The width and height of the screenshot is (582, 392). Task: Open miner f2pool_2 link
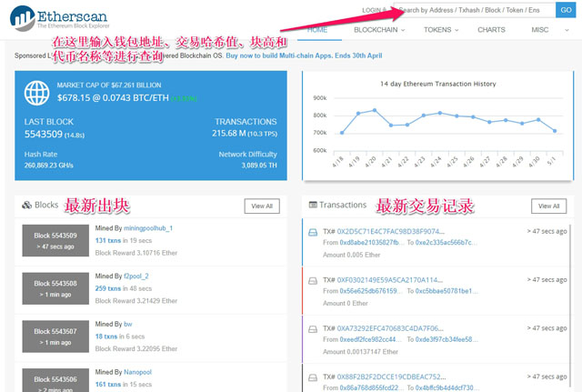136,276
